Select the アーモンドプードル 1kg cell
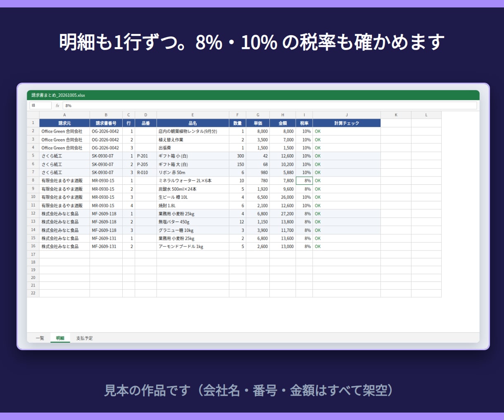Screen dimensions: 504x420 (x=193, y=246)
